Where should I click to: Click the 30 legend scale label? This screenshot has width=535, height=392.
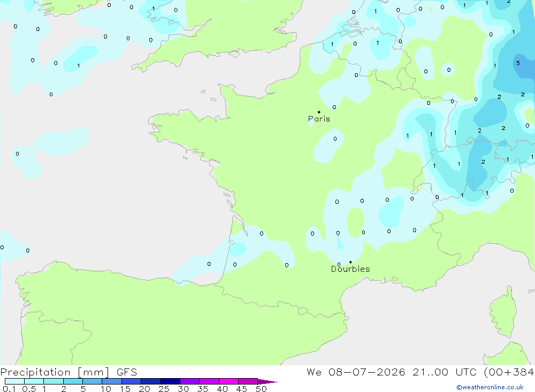184,389
